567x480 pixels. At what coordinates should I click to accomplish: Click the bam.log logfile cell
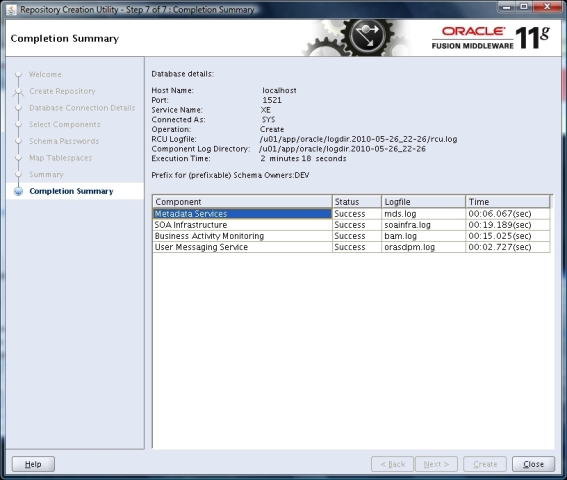(x=423, y=236)
